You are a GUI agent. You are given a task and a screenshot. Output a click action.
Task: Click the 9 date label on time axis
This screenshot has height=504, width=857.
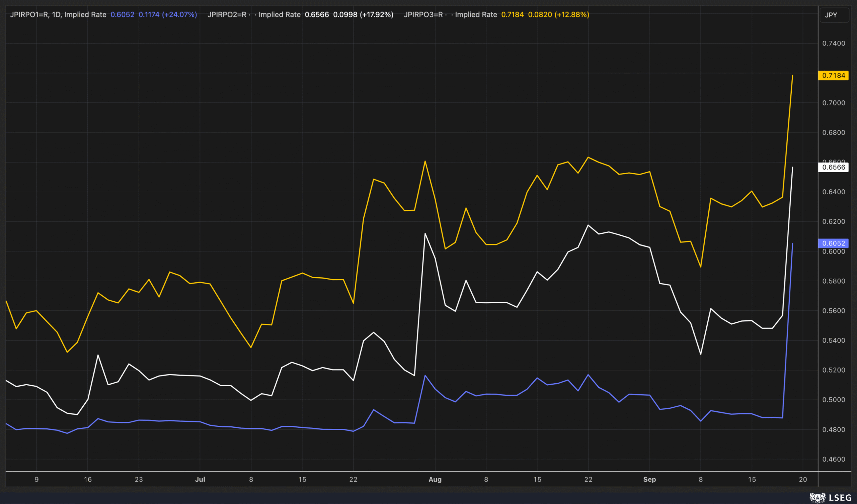37,480
